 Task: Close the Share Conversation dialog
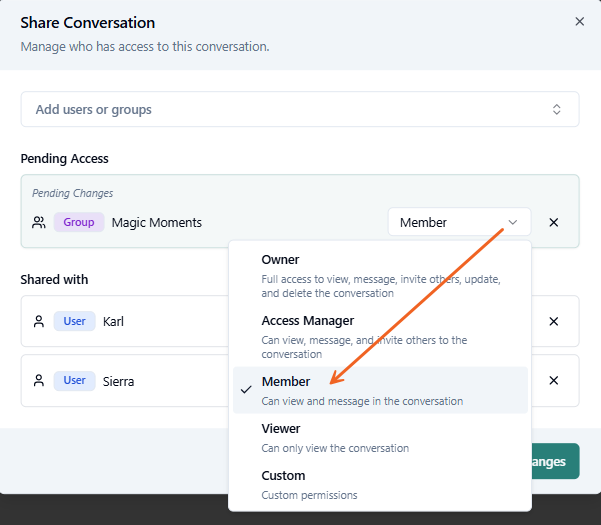click(579, 21)
